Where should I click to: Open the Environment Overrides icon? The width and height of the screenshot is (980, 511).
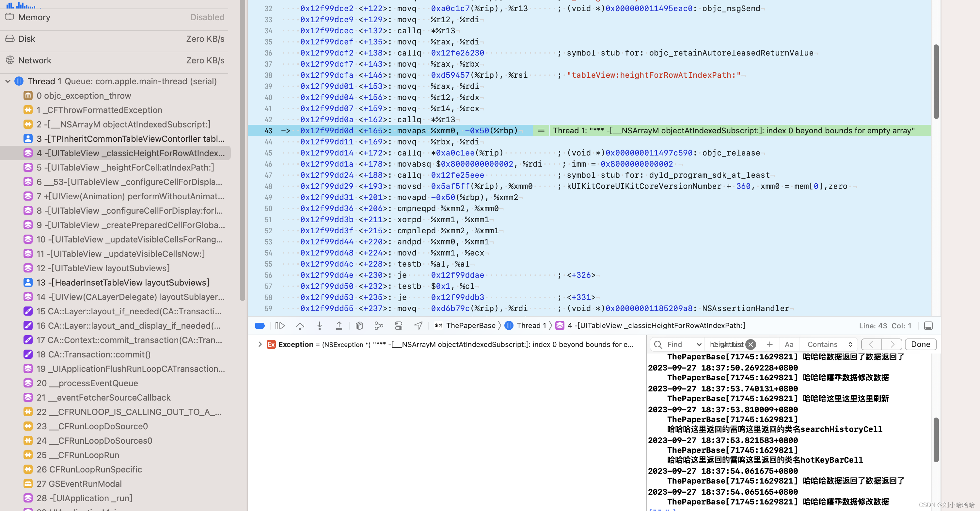(x=398, y=325)
